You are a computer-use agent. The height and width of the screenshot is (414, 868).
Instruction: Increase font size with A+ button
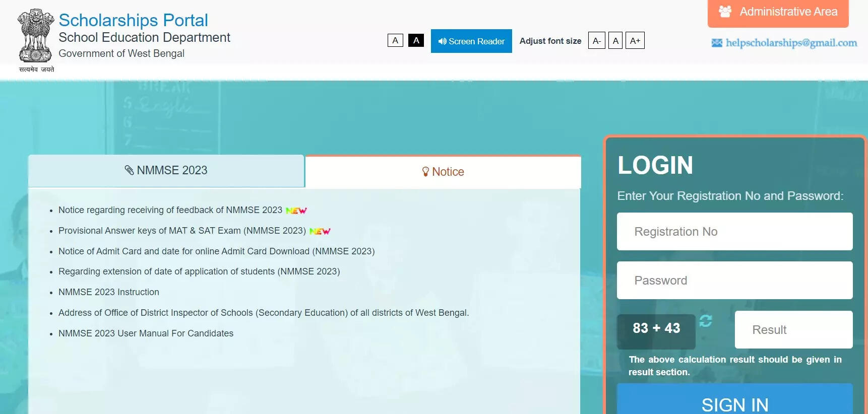[635, 40]
